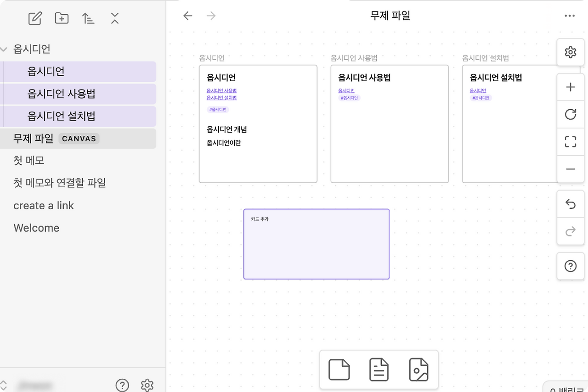Select the 무제 파일 canvas file in the sidebar
The height and width of the screenshot is (392, 588).
pos(78,139)
